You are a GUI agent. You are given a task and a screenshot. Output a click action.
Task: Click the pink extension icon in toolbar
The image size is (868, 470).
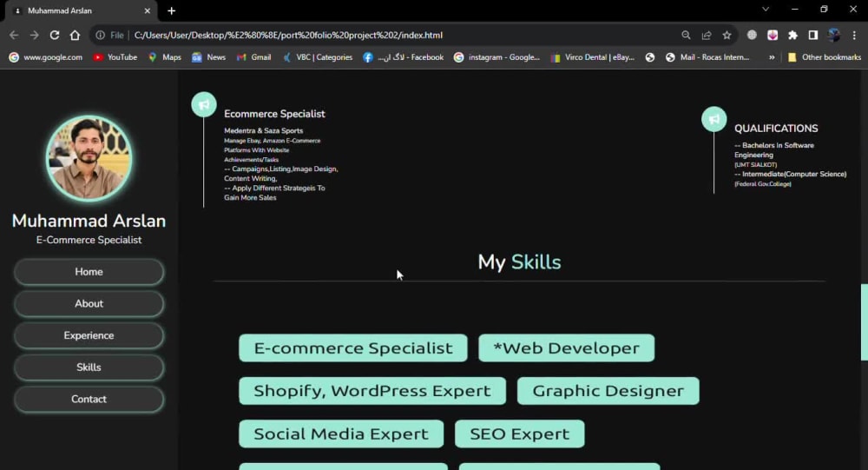pos(773,35)
